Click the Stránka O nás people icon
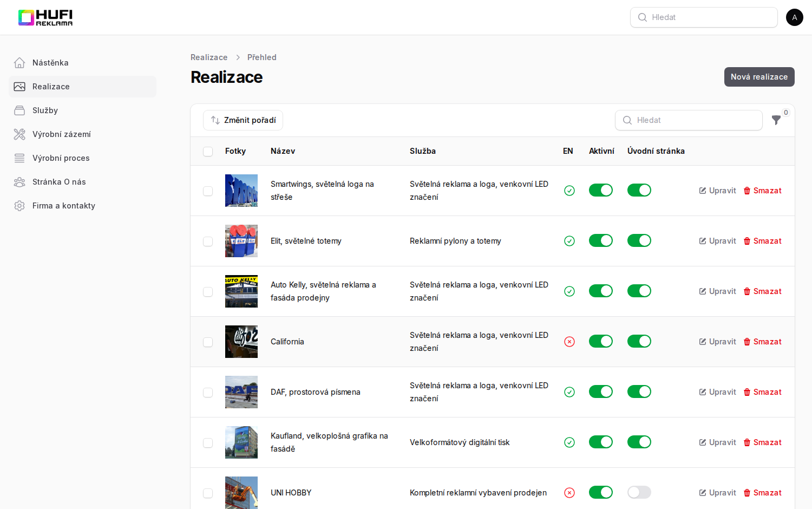Screen dimensions: 812x509 tap(19, 182)
